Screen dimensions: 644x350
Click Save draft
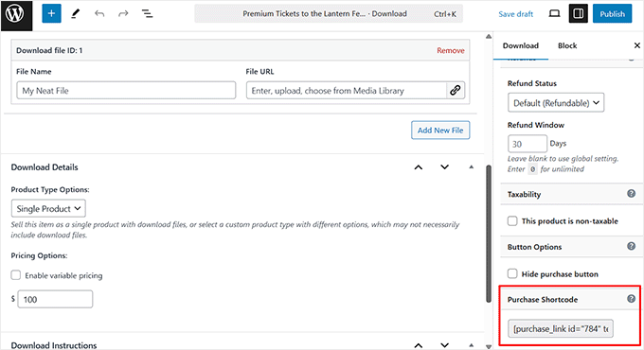pyautogui.click(x=516, y=14)
